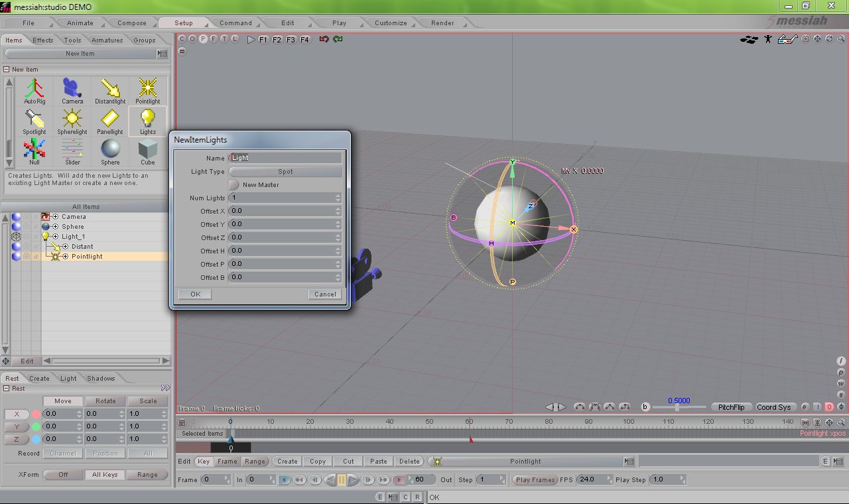Select viewport mode P
This screenshot has height=504, width=849.
coord(203,38)
